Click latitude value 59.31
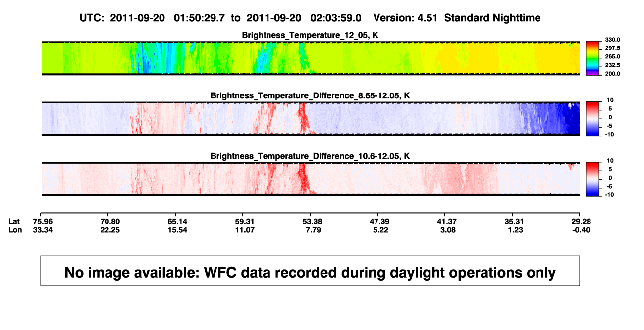Image resolution: width=644 pixels, height=330 pixels. (244, 221)
